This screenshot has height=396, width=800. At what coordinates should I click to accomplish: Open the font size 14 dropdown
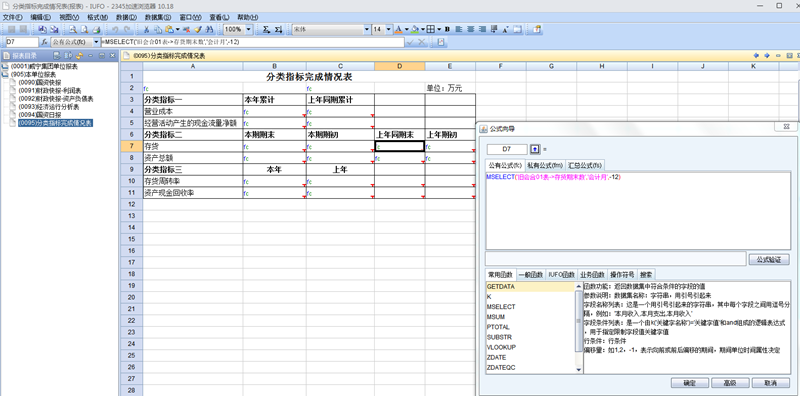[x=388, y=30]
